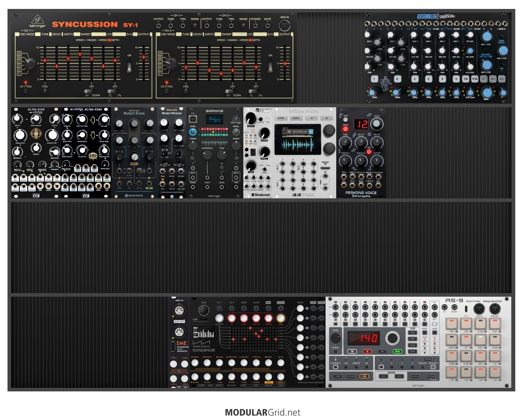This screenshot has height=420, width=526.
Task: Toggle the RS-9 track SOLO button
Action: coord(400,376)
